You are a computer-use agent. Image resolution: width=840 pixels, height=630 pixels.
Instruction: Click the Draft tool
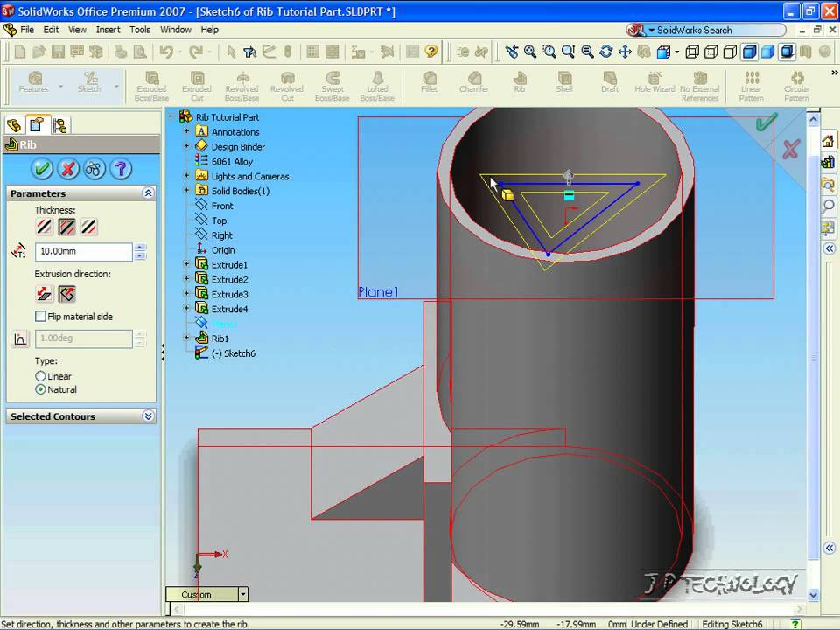tap(610, 82)
